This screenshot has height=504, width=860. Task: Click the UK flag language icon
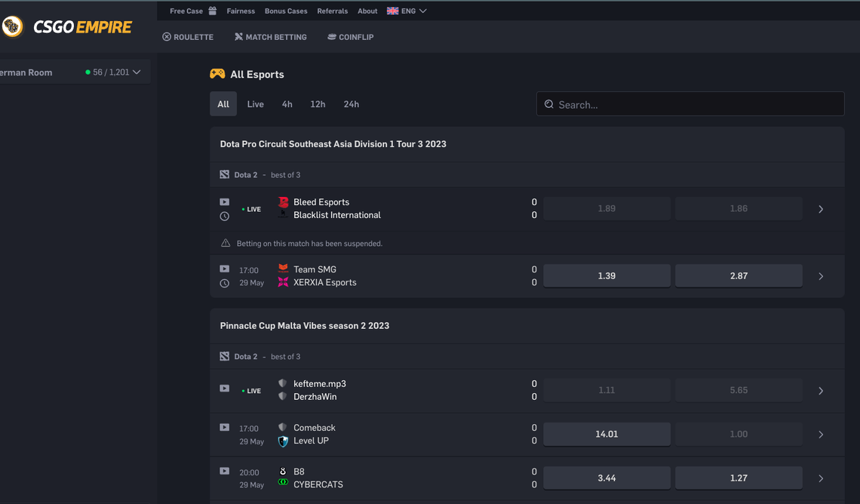(393, 11)
